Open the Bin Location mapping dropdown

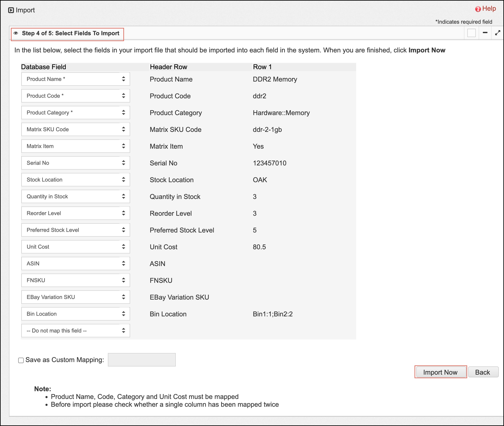(75, 314)
